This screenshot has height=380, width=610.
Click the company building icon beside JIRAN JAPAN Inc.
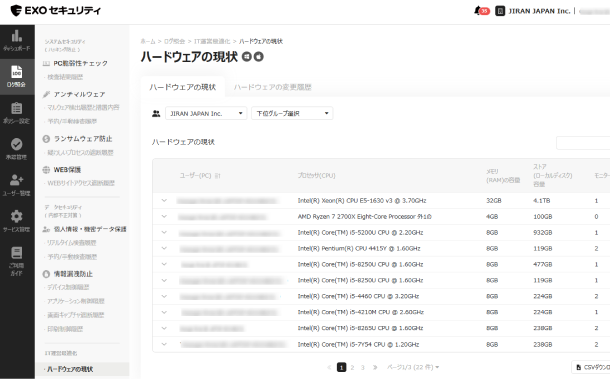(500, 11)
